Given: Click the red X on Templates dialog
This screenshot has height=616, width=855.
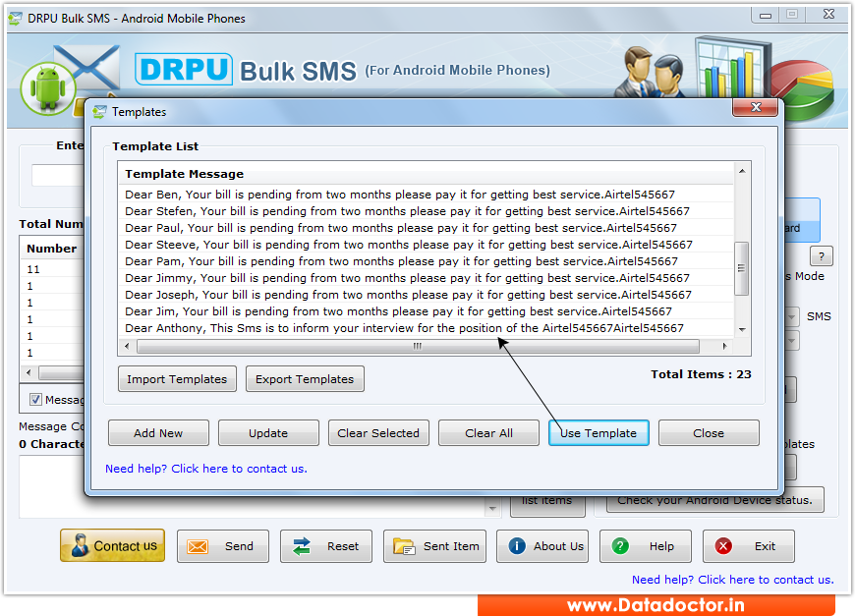Looking at the screenshot, I should click(x=755, y=107).
